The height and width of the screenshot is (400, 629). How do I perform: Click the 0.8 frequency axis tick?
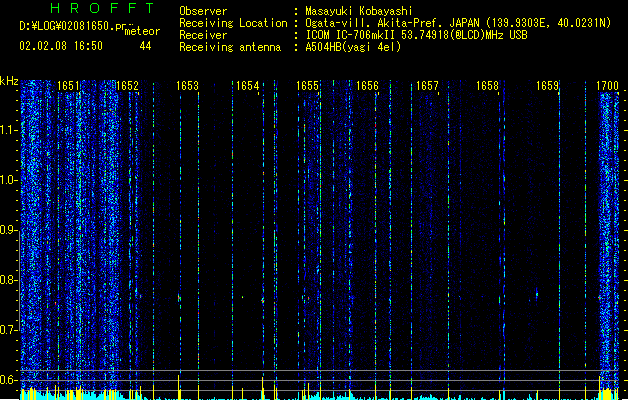[8, 280]
